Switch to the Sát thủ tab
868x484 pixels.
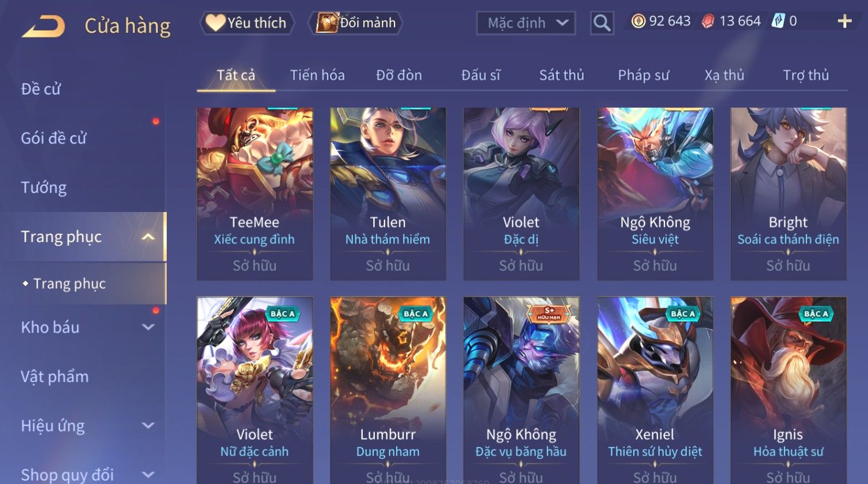[x=561, y=75]
